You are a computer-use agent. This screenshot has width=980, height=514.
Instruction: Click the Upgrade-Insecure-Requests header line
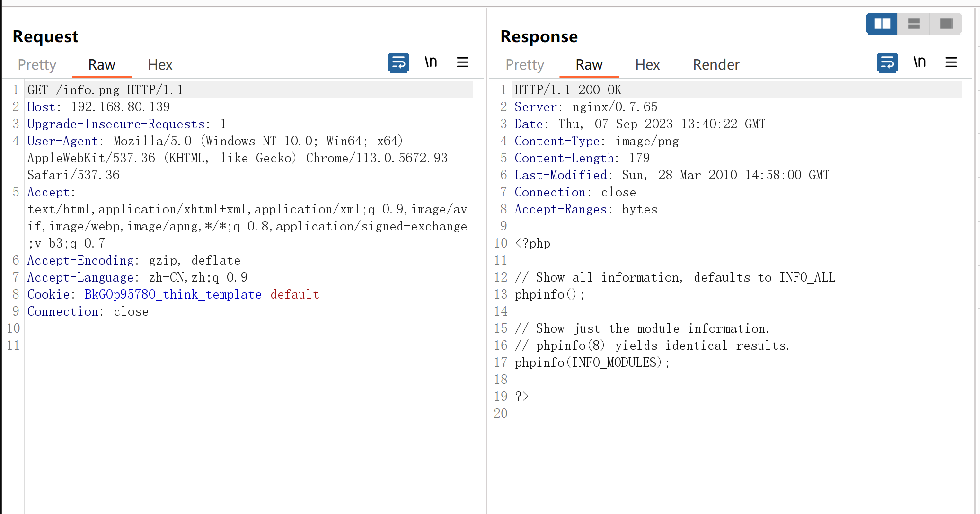click(x=127, y=124)
